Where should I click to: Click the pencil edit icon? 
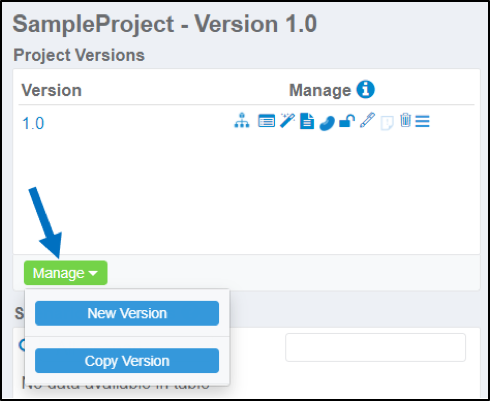click(x=367, y=120)
